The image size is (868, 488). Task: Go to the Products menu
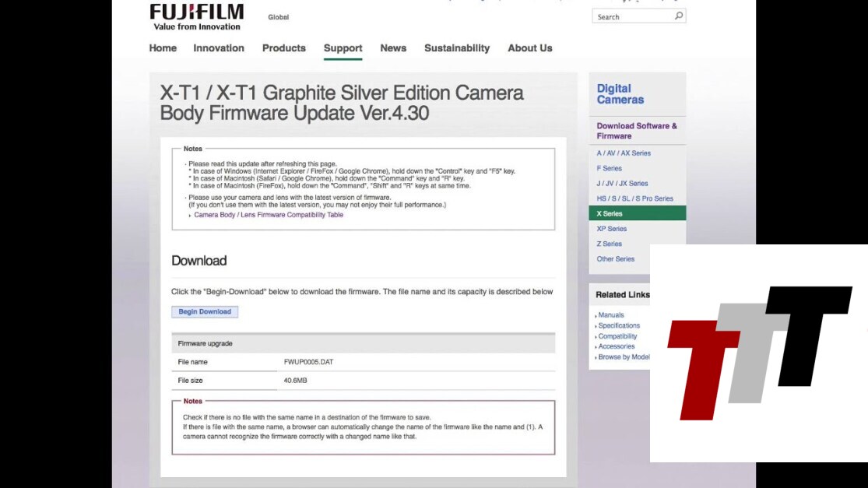click(x=283, y=48)
